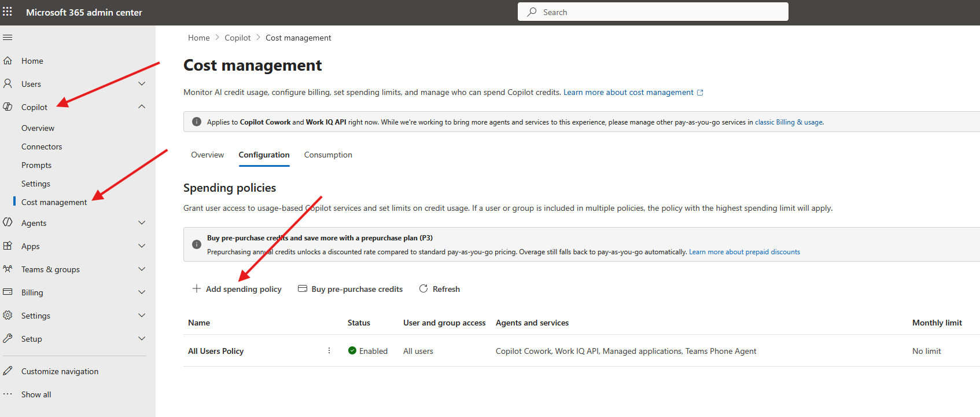The image size is (980, 417).
Task: Click the Home breadcrumb link
Action: tap(199, 38)
